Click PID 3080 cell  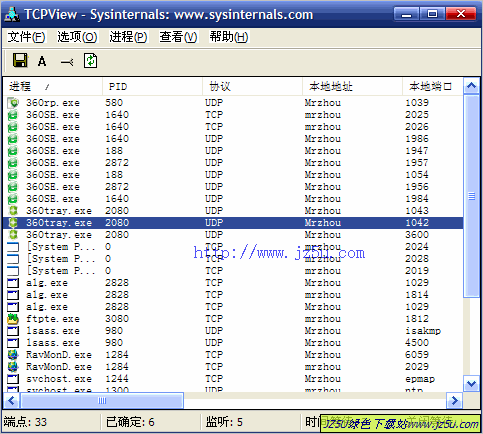tap(117, 319)
